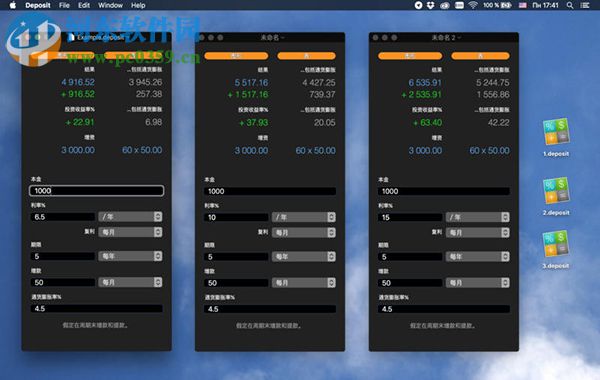600x380 pixels.
Task: Open dropdown beside 50 in 未命名 2 window
Action: click(x=478, y=282)
